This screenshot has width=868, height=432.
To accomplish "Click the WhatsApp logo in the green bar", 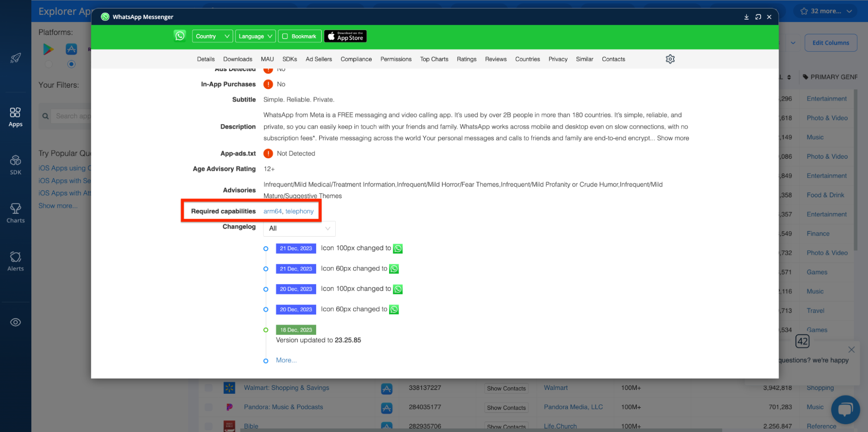I will click(180, 36).
